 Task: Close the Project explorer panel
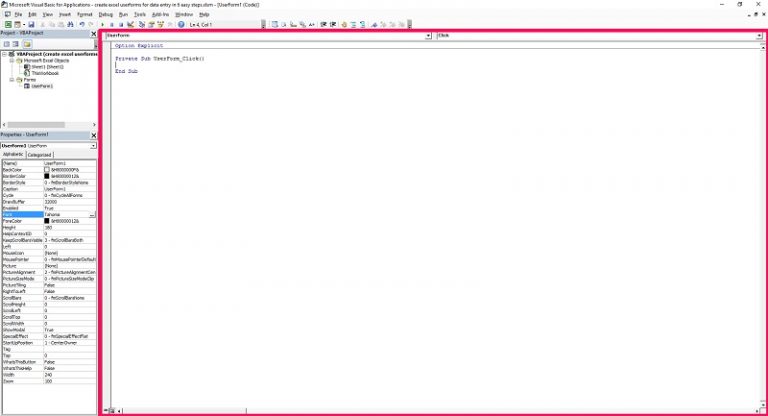[93, 34]
